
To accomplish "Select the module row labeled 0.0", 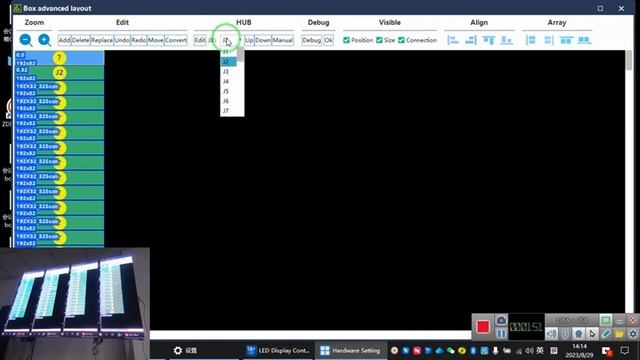I will click(60, 58).
